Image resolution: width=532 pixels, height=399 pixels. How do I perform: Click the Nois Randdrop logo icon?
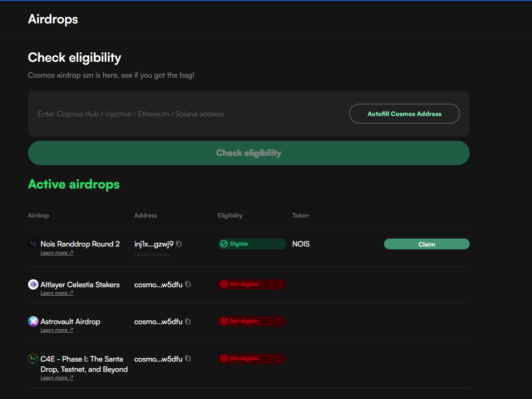33,244
